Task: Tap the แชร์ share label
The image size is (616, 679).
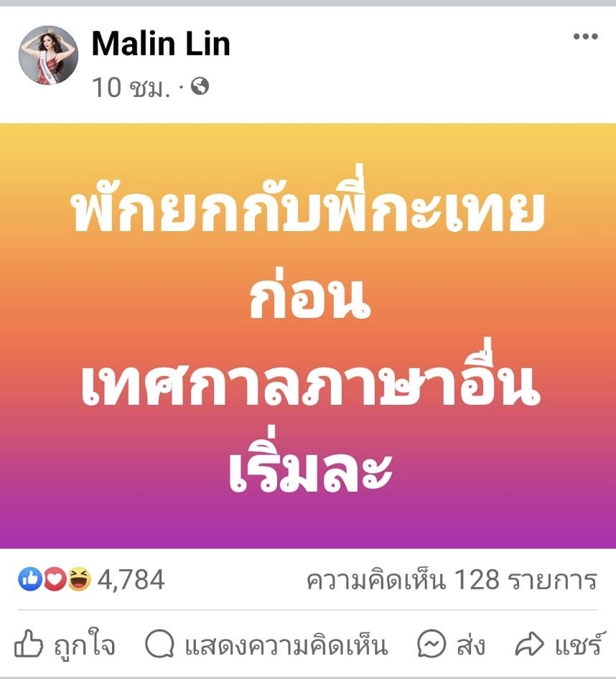Action: [x=579, y=645]
